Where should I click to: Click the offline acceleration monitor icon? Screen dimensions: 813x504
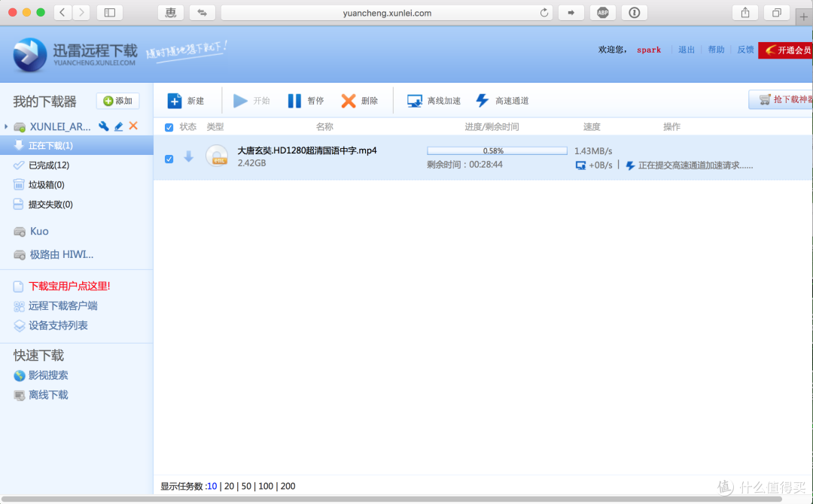414,101
